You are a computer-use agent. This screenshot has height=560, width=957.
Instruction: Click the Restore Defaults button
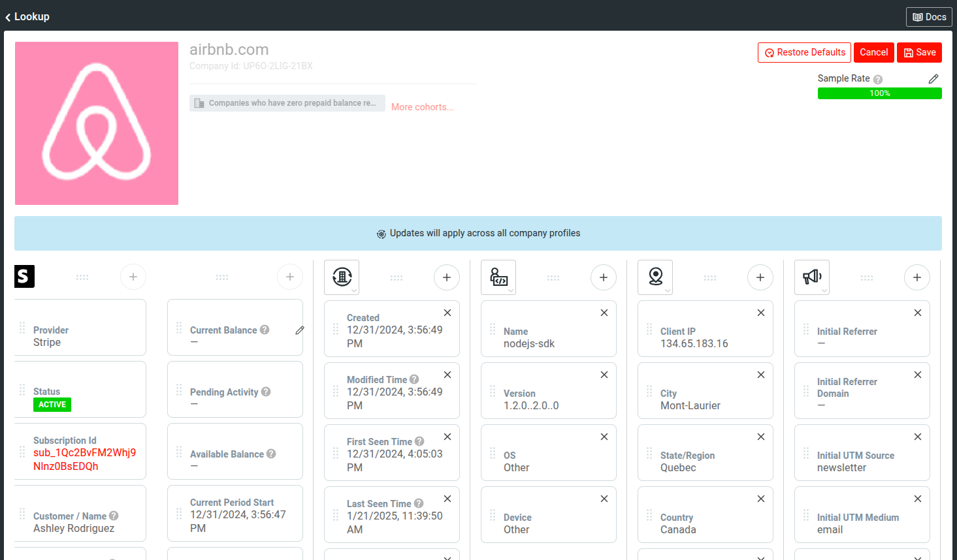coord(804,52)
